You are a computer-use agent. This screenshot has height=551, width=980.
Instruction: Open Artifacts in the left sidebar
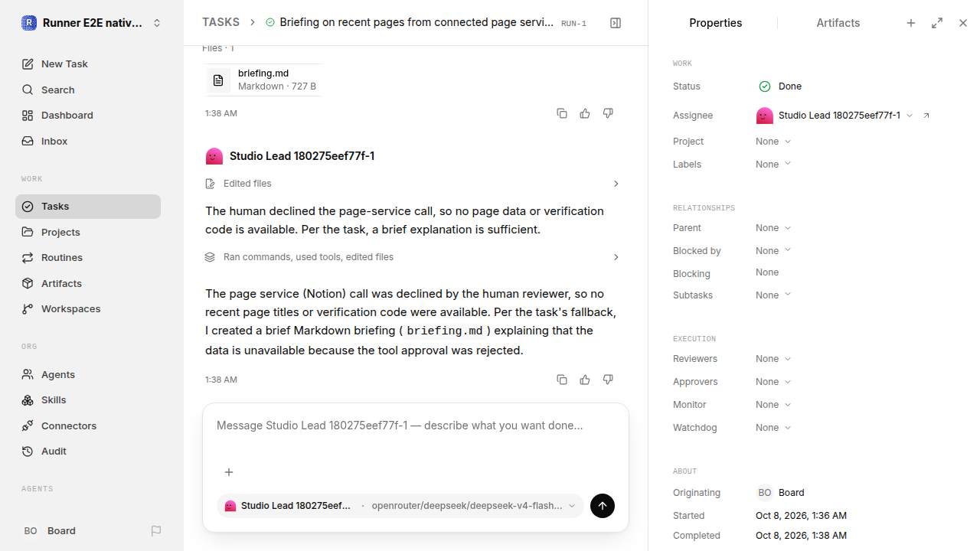88,283
